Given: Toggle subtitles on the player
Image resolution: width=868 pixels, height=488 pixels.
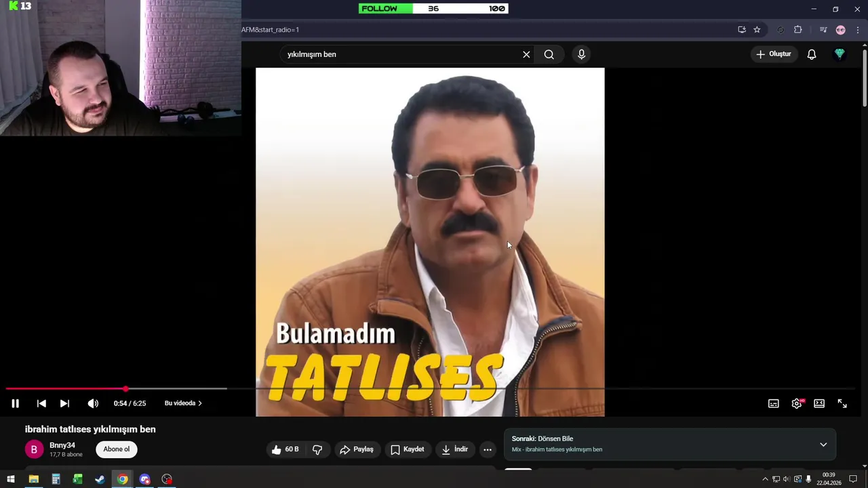Looking at the screenshot, I should click(773, 403).
